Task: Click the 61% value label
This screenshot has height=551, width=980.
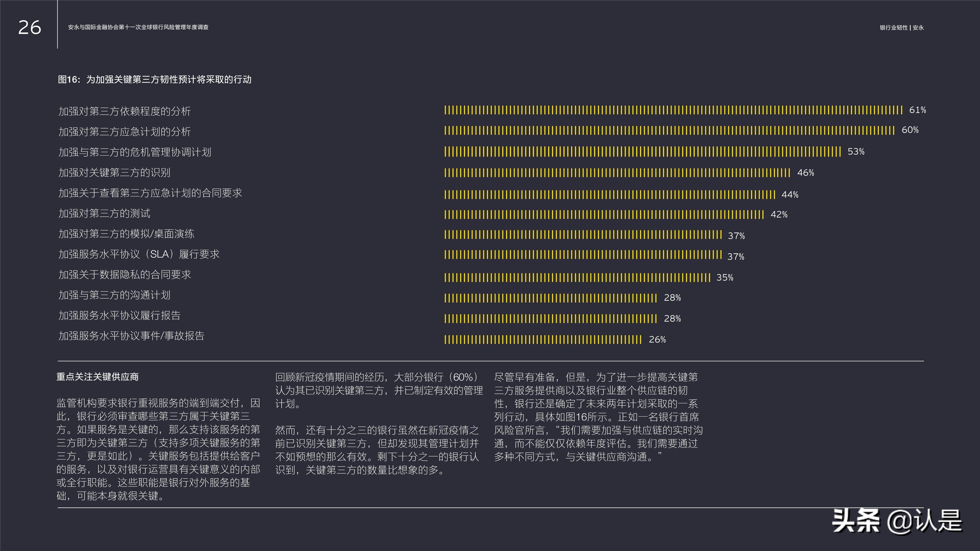Action: (x=917, y=110)
